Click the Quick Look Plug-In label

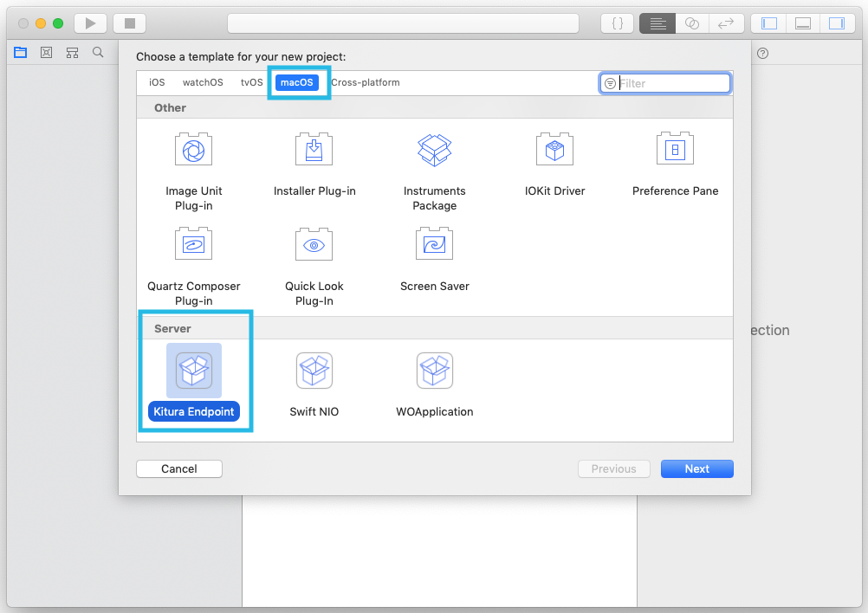click(314, 294)
